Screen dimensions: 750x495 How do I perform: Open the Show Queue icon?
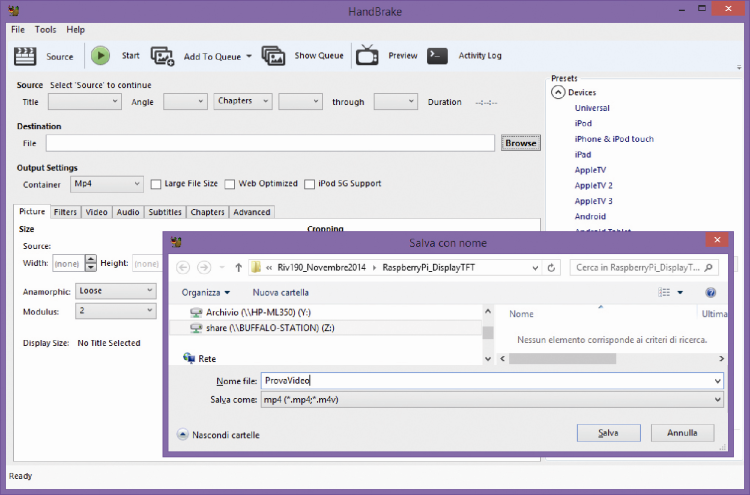(273, 56)
